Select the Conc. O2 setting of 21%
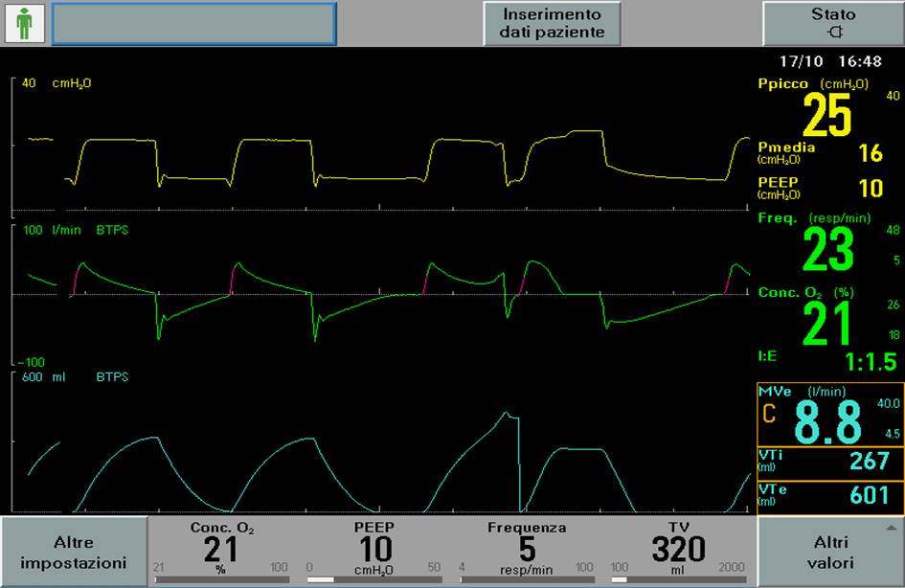The height and width of the screenshot is (588, 905). [221, 549]
